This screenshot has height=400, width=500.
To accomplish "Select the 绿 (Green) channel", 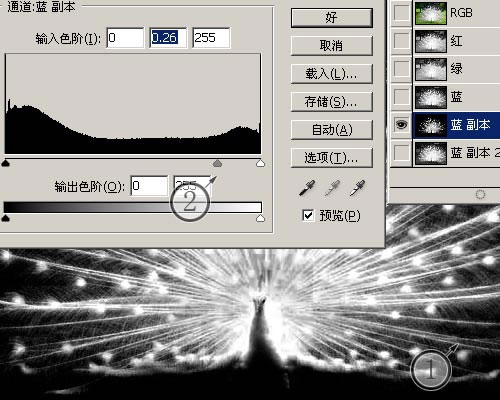I will tap(457, 69).
